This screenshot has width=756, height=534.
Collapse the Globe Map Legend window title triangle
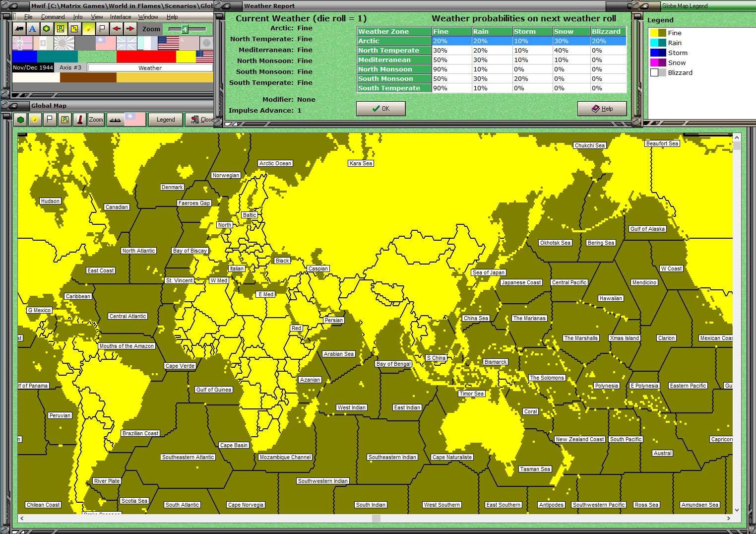[644, 6]
